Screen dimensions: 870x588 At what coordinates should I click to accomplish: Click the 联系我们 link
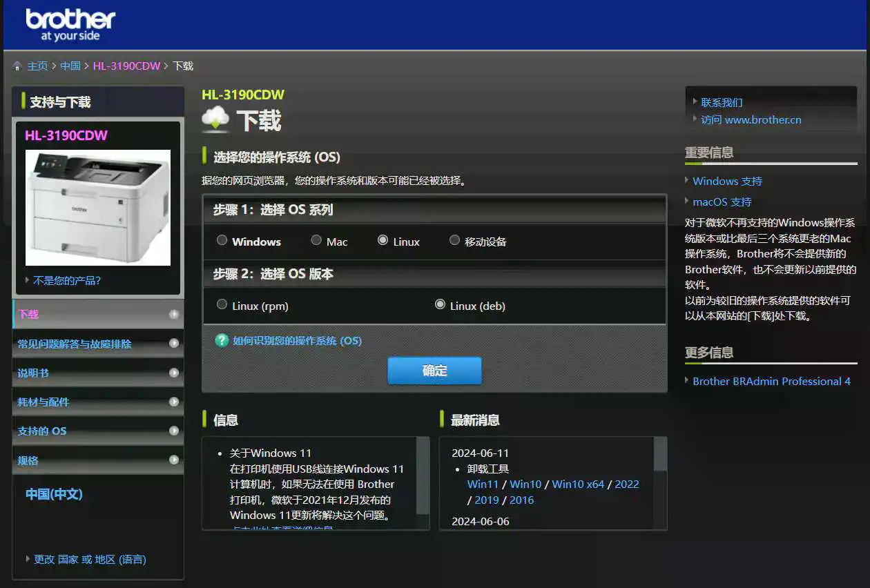pyautogui.click(x=722, y=103)
